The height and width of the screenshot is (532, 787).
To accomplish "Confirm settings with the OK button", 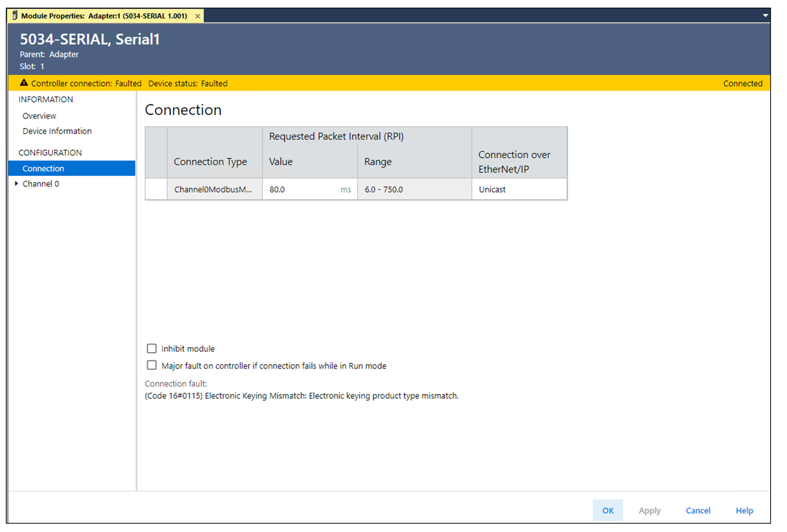I will pyautogui.click(x=607, y=510).
